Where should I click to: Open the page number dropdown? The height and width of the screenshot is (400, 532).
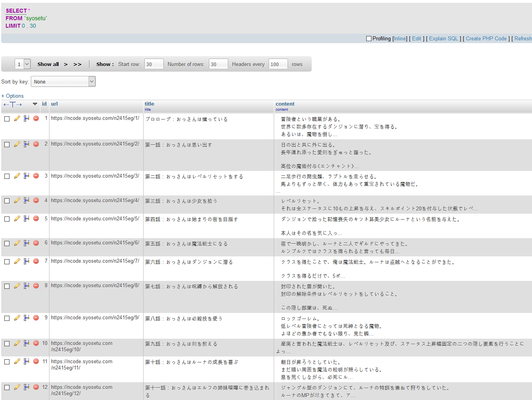pos(23,64)
